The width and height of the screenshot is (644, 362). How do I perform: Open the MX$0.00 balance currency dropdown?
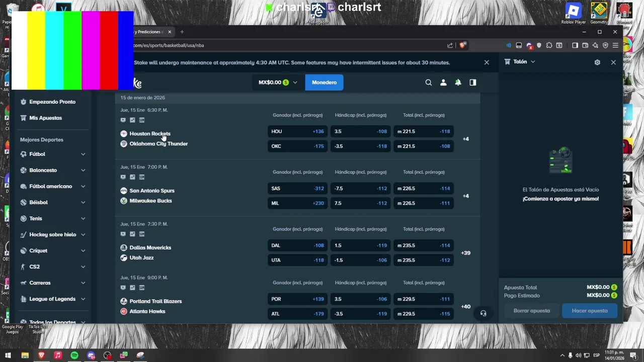pyautogui.click(x=278, y=82)
